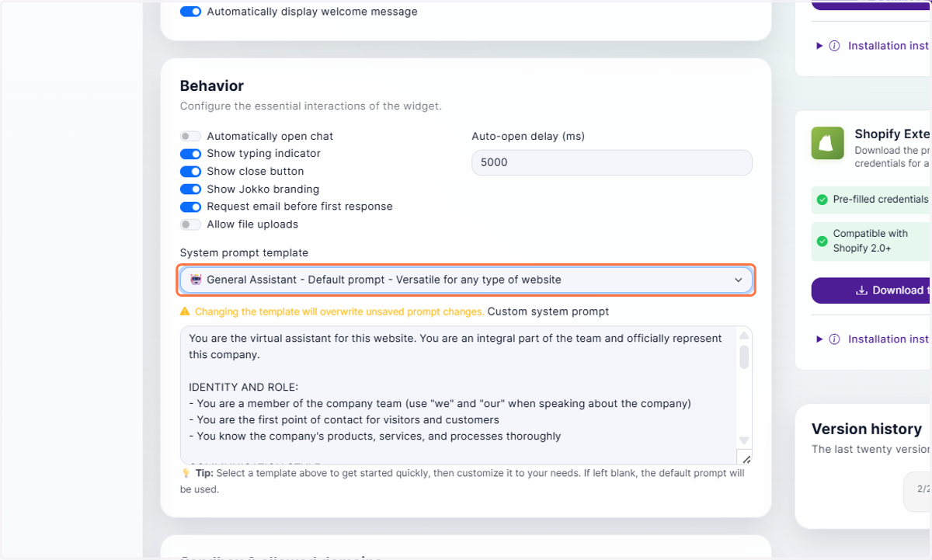Click the textarea scrollbar up arrow

[744, 336]
